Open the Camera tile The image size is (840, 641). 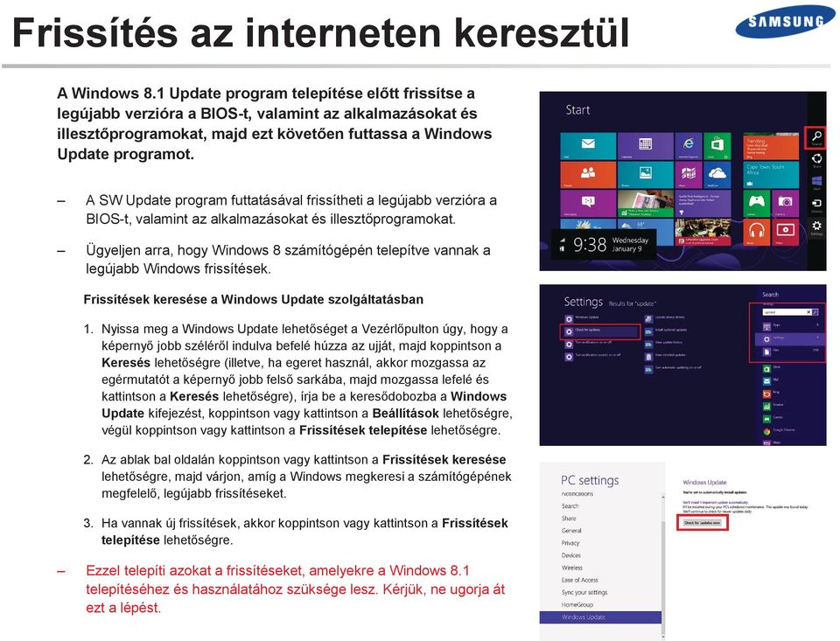click(786, 204)
